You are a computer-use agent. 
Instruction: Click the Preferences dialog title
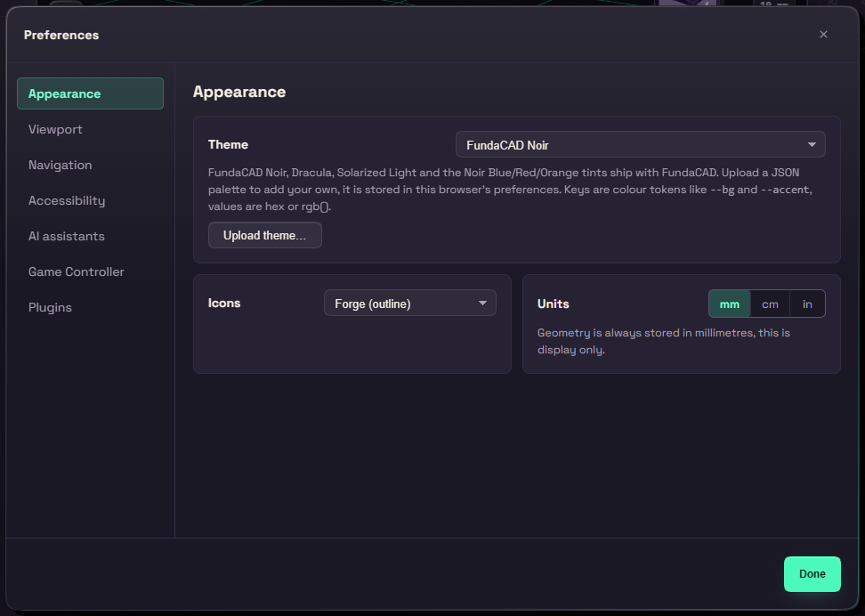[61, 35]
